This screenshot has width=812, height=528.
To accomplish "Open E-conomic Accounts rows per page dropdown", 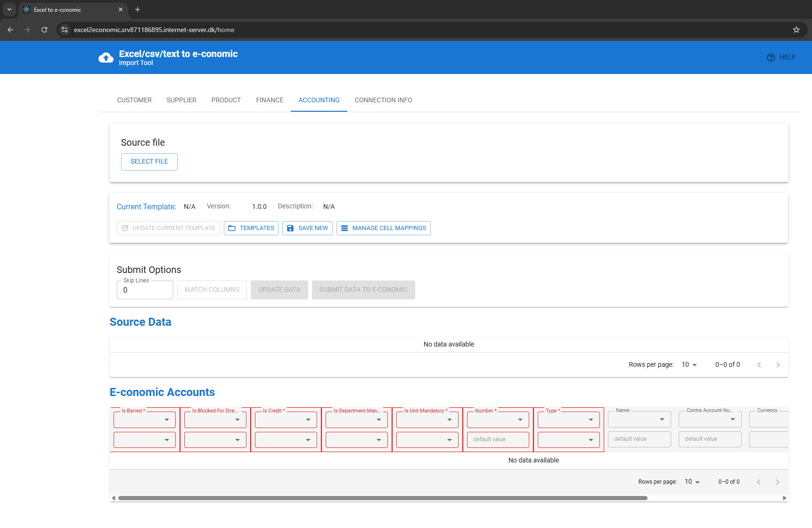I will (692, 482).
